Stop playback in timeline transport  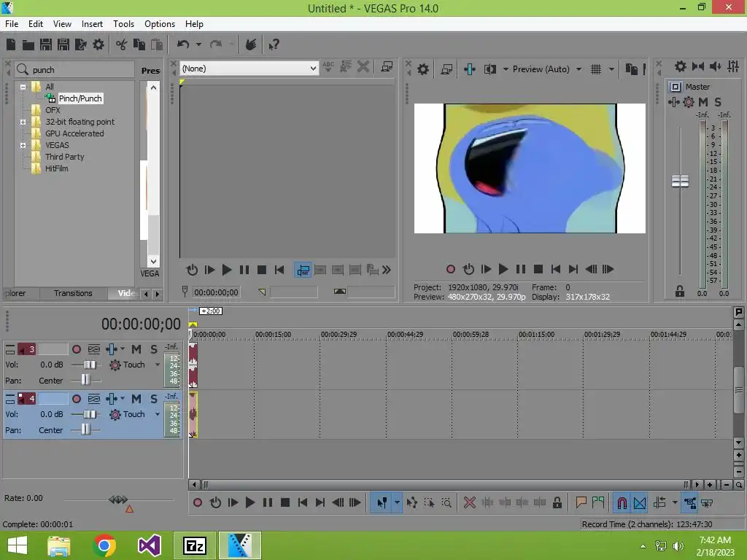[x=285, y=502]
